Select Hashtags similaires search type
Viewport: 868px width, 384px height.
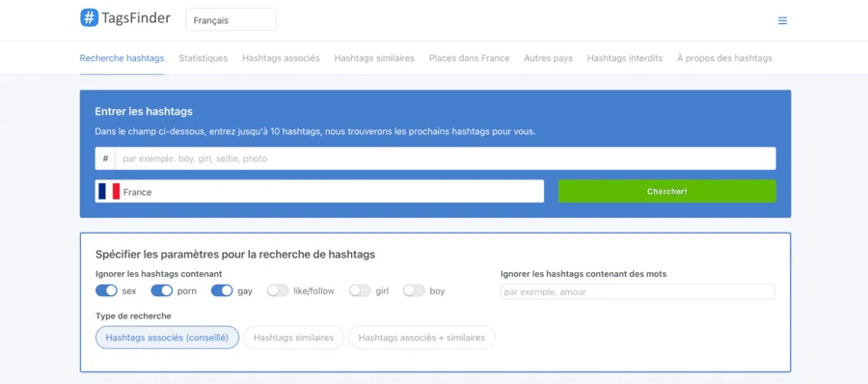tap(293, 338)
